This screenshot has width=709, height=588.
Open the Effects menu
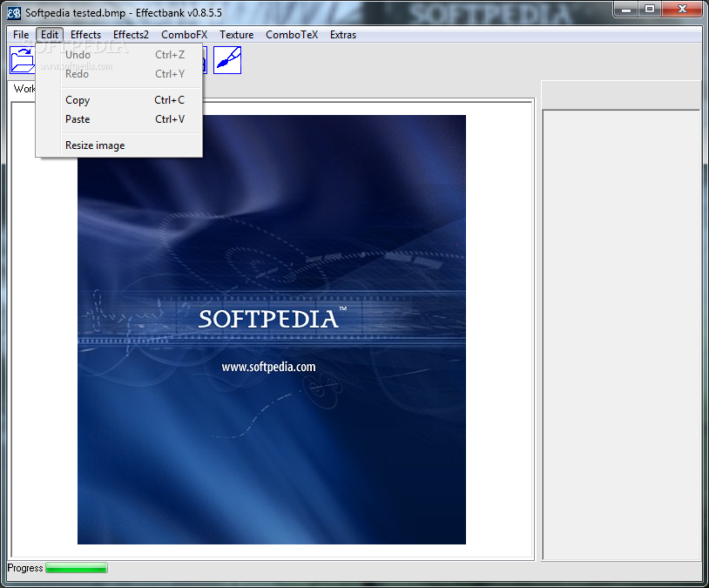(85, 35)
